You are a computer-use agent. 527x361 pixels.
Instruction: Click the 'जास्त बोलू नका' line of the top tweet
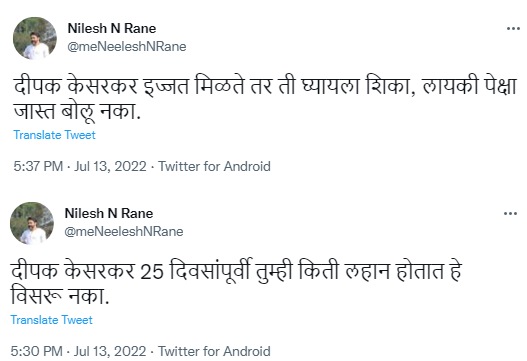click(77, 111)
